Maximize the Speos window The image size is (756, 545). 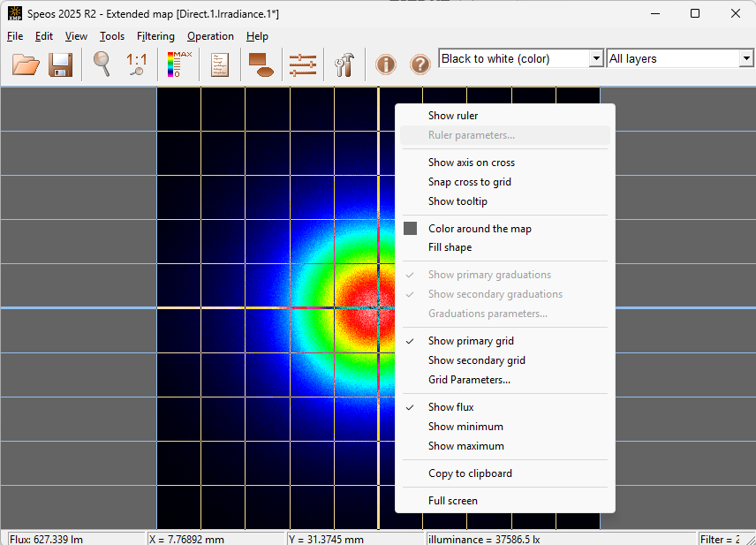coord(695,13)
